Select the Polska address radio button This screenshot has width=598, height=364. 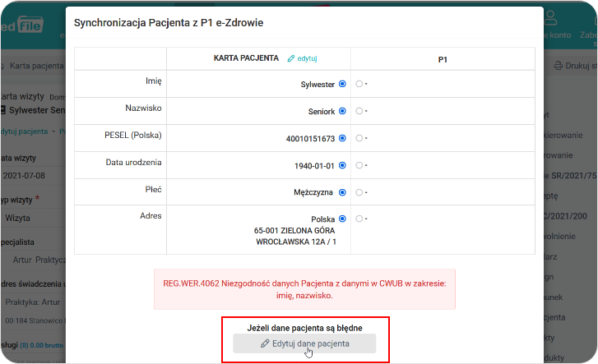point(341,219)
